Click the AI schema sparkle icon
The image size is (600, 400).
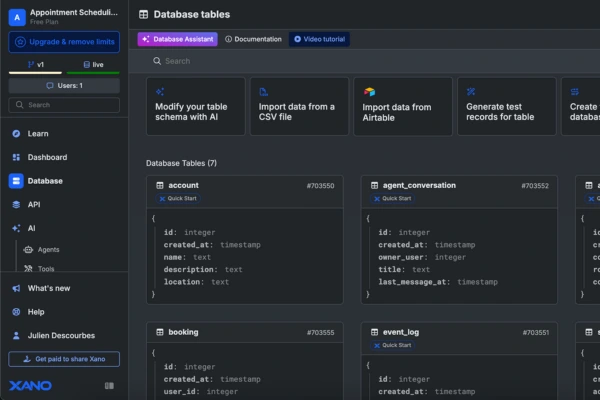click(x=160, y=92)
